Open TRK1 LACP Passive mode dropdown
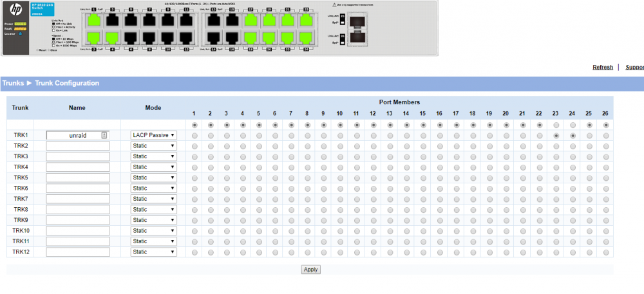Screen dimensions: 644x294 coord(154,135)
